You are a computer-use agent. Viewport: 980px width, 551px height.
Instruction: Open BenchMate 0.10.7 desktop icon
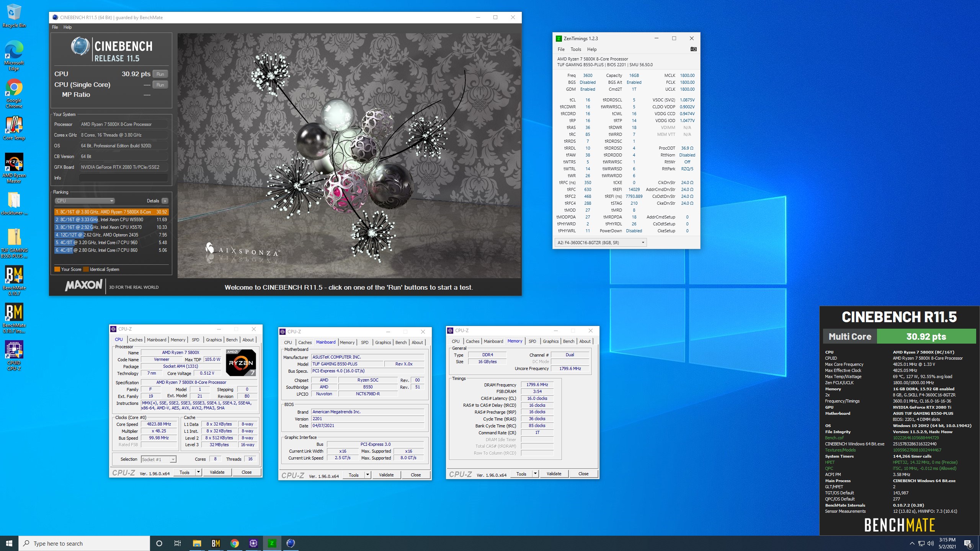(14, 281)
